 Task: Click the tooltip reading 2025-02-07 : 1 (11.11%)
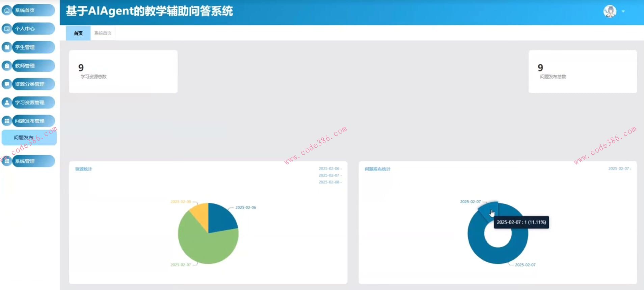coord(521,222)
